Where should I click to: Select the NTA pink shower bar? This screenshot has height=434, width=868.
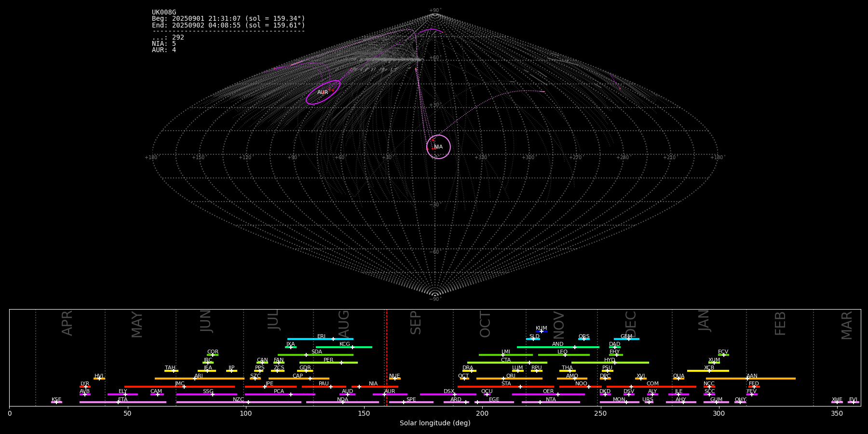551,402
